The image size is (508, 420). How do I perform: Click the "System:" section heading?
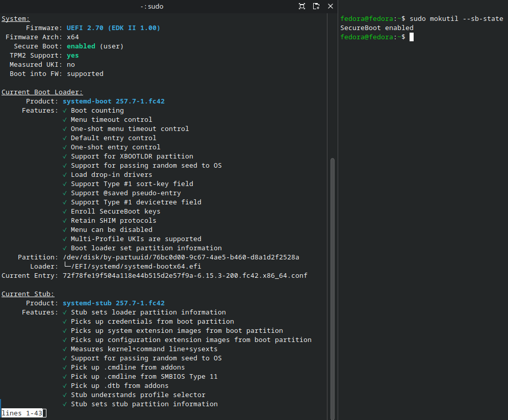[15, 19]
